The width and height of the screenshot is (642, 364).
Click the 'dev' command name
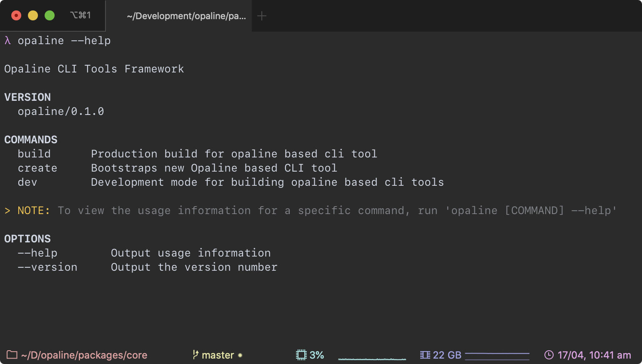[28, 182]
